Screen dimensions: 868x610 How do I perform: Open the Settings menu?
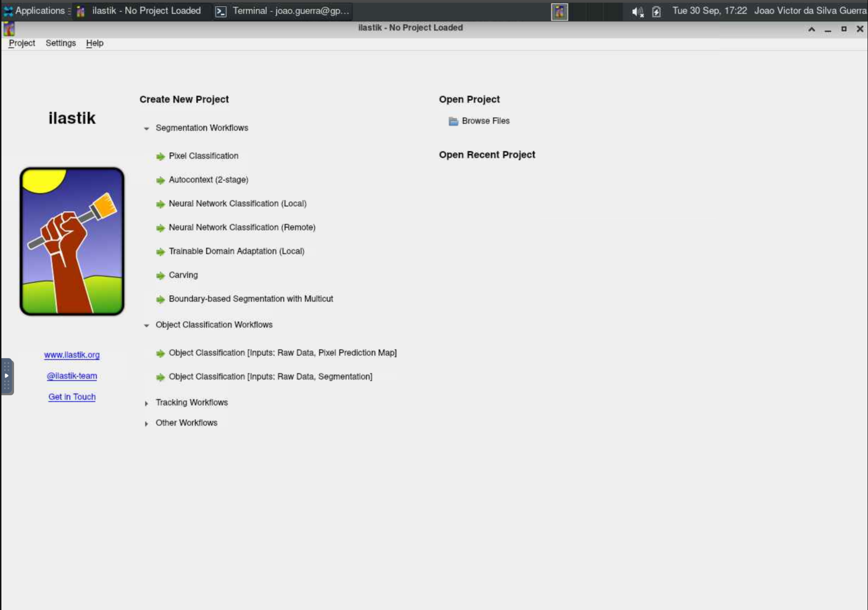point(61,43)
